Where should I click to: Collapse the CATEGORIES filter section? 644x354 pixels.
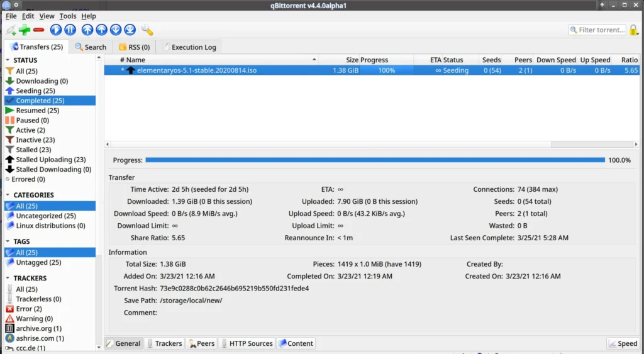pos(8,195)
